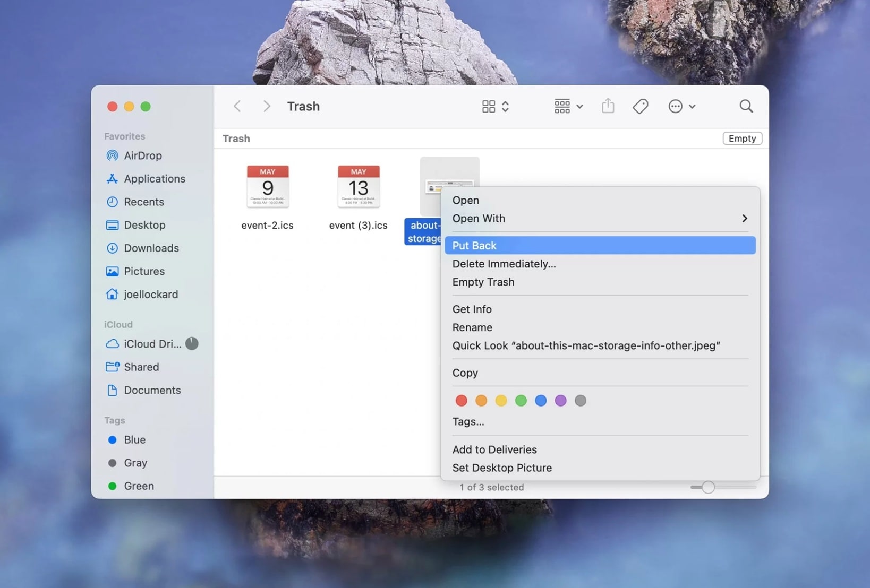Click the Share toolbar icon
The image size is (870, 588).
point(608,106)
